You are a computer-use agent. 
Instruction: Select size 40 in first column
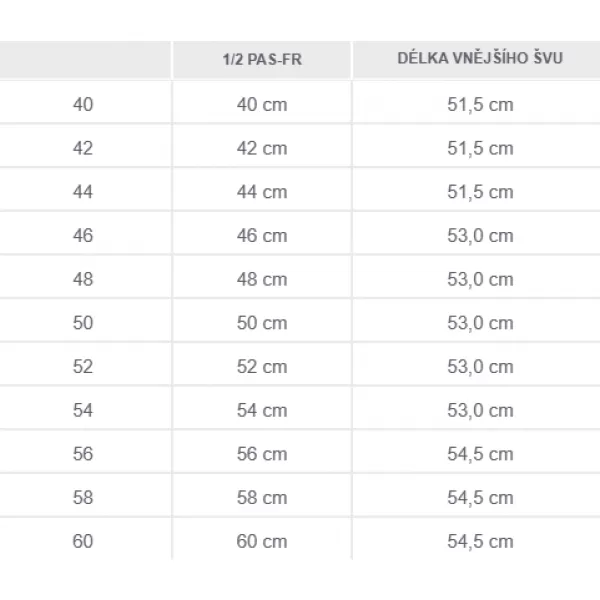pyautogui.click(x=83, y=104)
